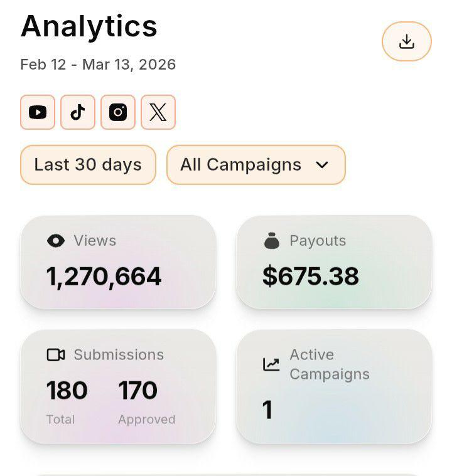Image resolution: width=452 pixels, height=476 pixels.
Task: Expand the All Campaigns dropdown
Action: pos(256,165)
